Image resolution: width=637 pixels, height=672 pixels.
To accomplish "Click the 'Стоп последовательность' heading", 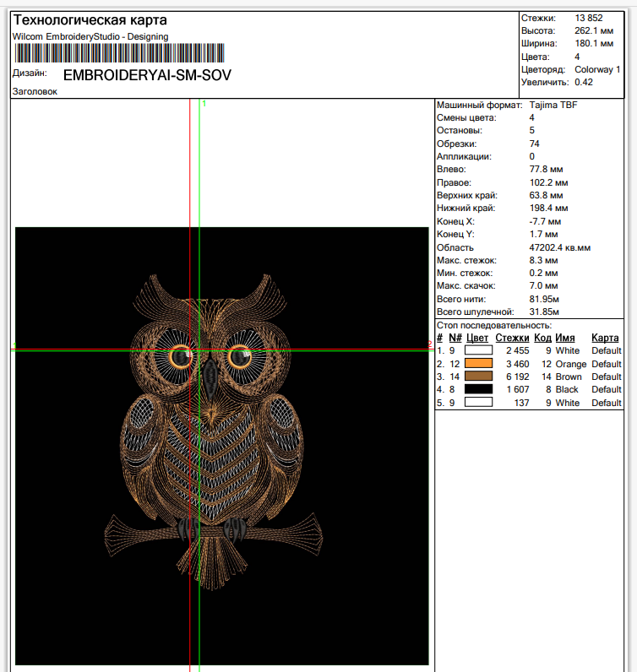I will [493, 325].
